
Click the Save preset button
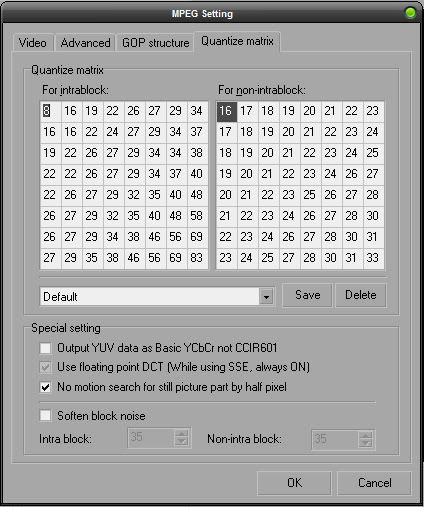(307, 295)
